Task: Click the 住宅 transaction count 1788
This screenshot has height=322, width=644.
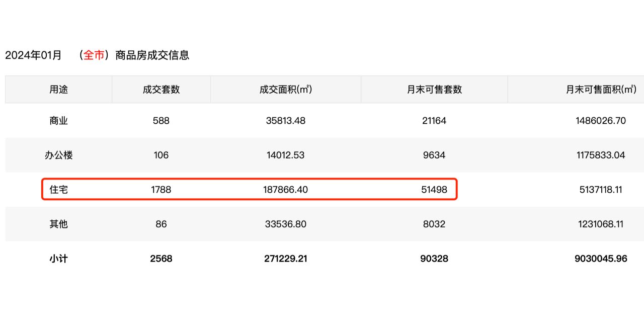Action: click(161, 190)
